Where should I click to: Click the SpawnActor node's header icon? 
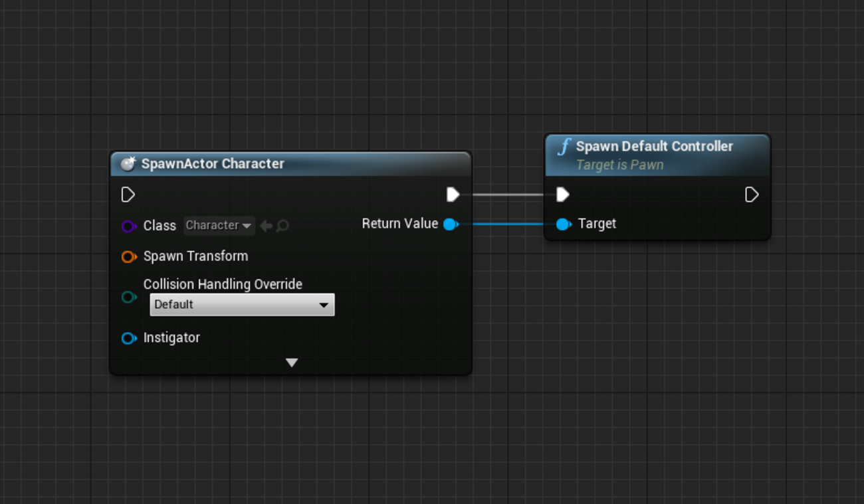pyautogui.click(x=128, y=164)
